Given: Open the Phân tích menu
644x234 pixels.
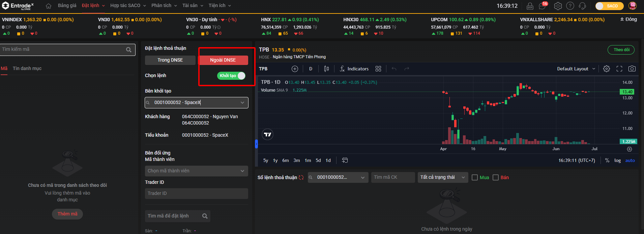Looking at the screenshot, I should pyautogui.click(x=164, y=6).
